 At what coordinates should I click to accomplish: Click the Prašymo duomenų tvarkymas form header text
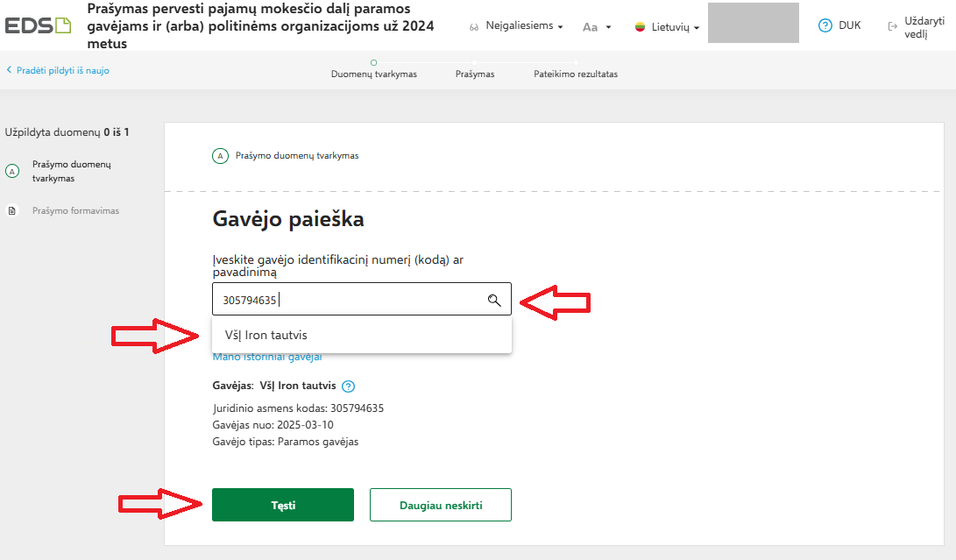[297, 156]
